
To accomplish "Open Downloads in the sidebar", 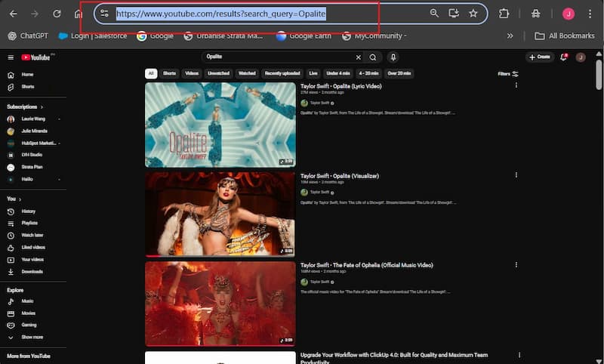I will tap(33, 272).
